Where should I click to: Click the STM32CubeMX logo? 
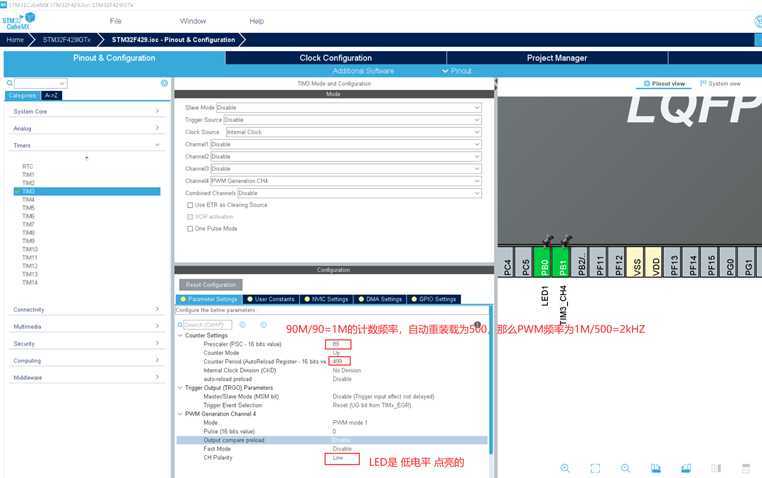click(18, 21)
